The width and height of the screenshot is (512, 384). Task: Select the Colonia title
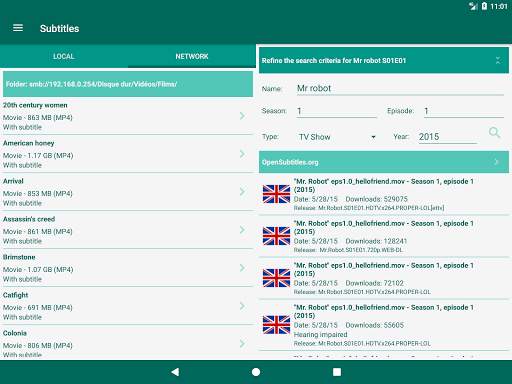[x=15, y=333]
